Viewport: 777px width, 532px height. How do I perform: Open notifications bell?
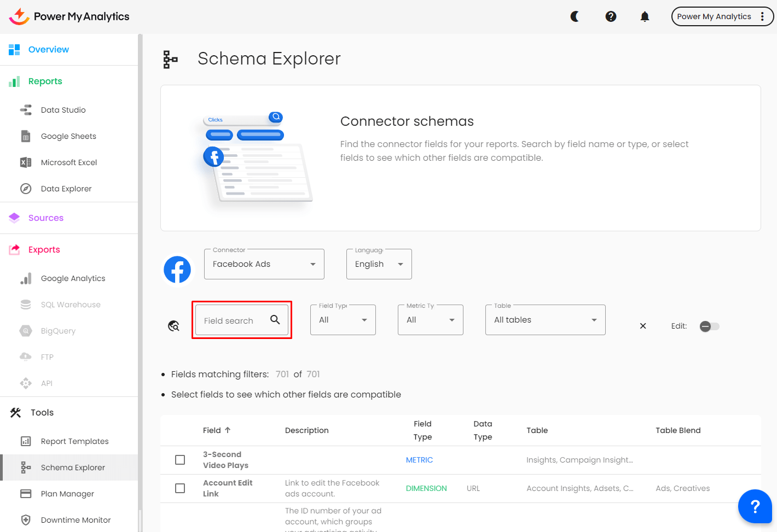click(645, 16)
